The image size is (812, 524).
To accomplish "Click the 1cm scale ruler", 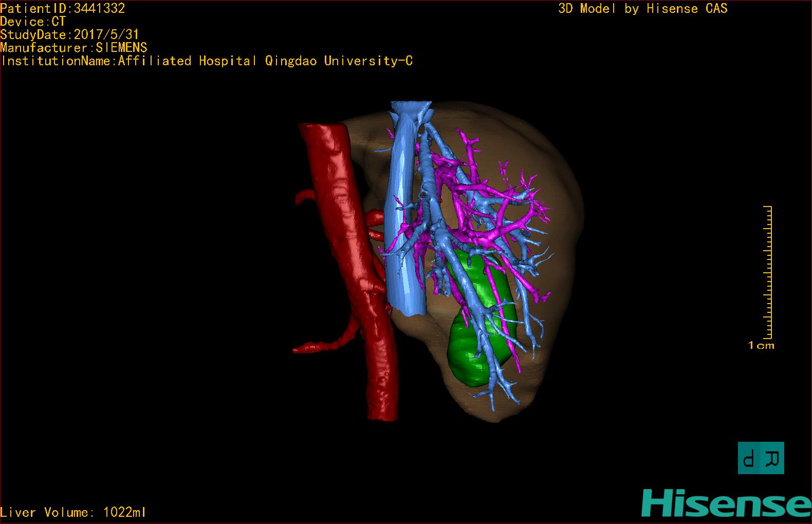I will point(768,273).
